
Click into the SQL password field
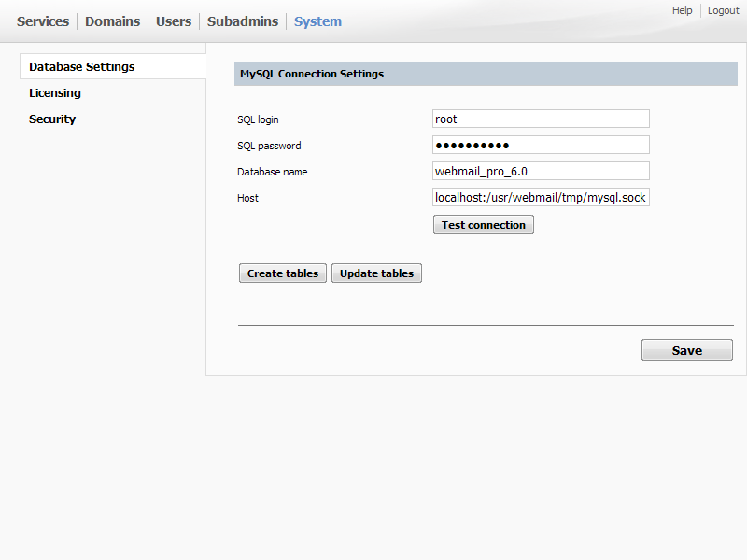(x=541, y=146)
